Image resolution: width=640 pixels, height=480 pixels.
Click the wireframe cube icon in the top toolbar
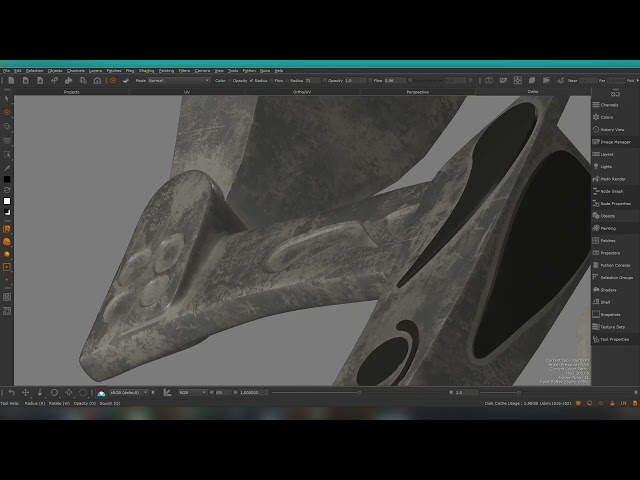[x=489, y=80]
